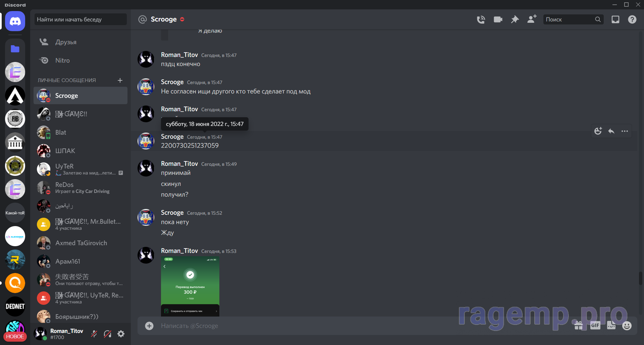Show pinned messages
The width and height of the screenshot is (644, 345).
pyautogui.click(x=515, y=19)
